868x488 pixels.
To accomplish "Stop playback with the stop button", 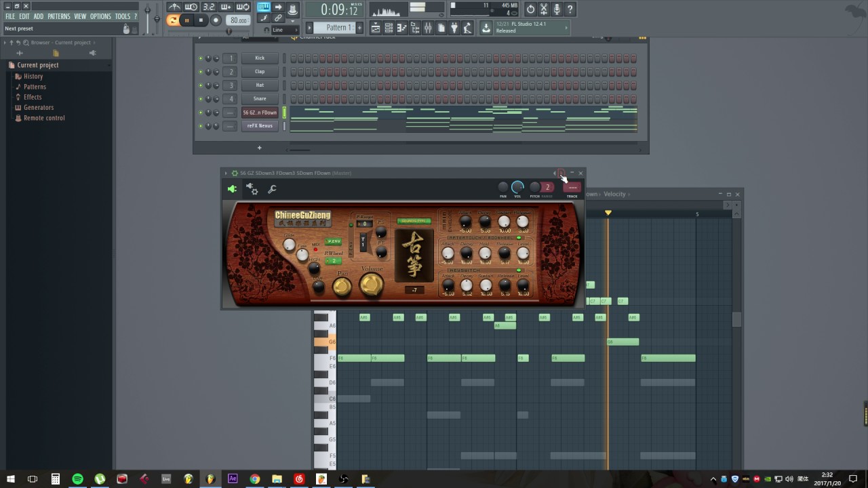I will pyautogui.click(x=201, y=20).
